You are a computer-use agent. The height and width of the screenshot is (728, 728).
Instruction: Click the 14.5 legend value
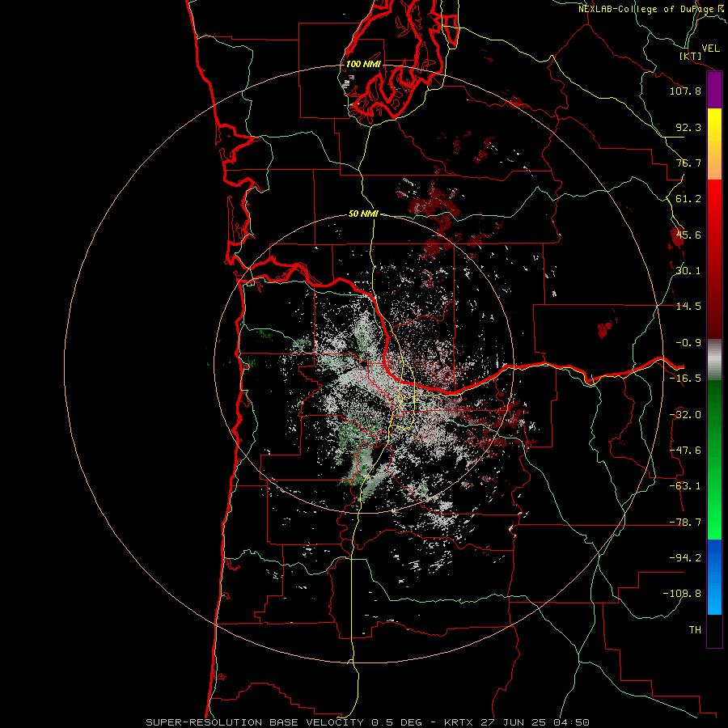(688, 307)
